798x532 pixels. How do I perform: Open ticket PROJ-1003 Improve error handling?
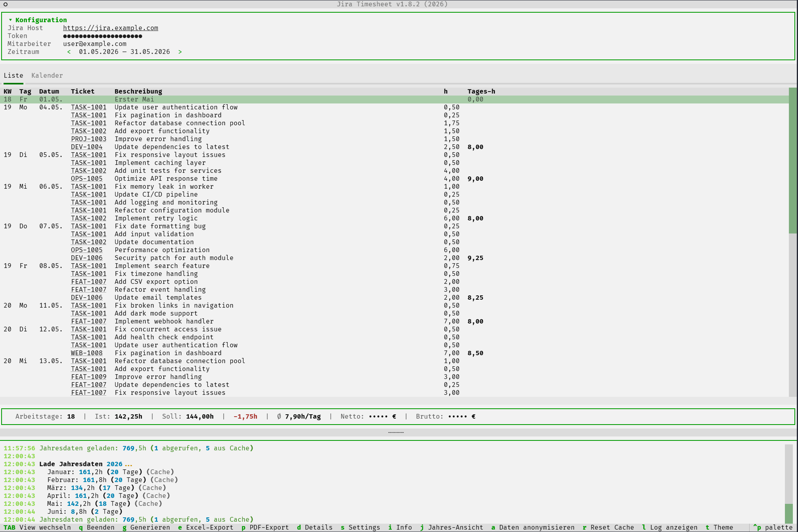coord(89,139)
